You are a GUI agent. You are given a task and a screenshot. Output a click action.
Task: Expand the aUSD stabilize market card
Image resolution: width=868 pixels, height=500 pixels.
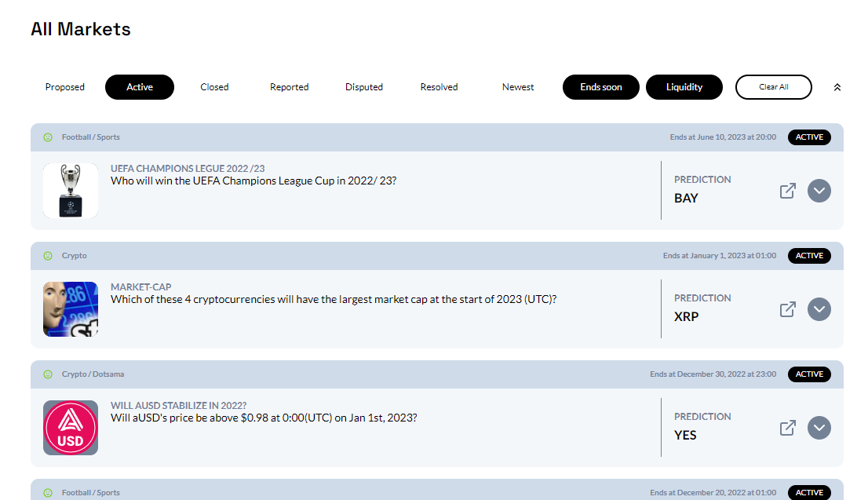[819, 428]
